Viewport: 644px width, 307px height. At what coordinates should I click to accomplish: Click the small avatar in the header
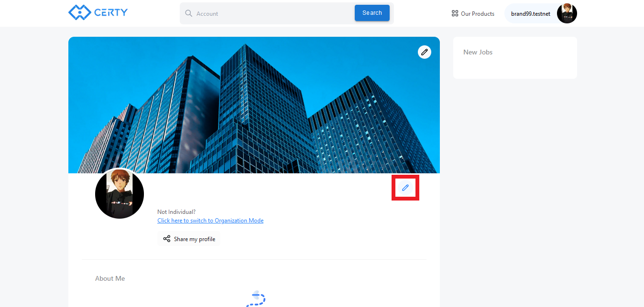coord(567,13)
